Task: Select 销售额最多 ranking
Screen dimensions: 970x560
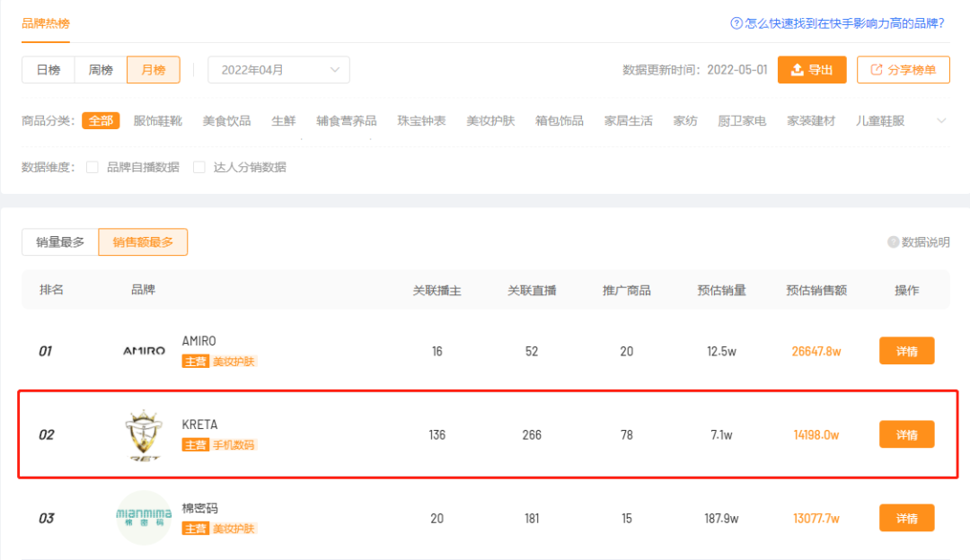Action: (x=143, y=242)
